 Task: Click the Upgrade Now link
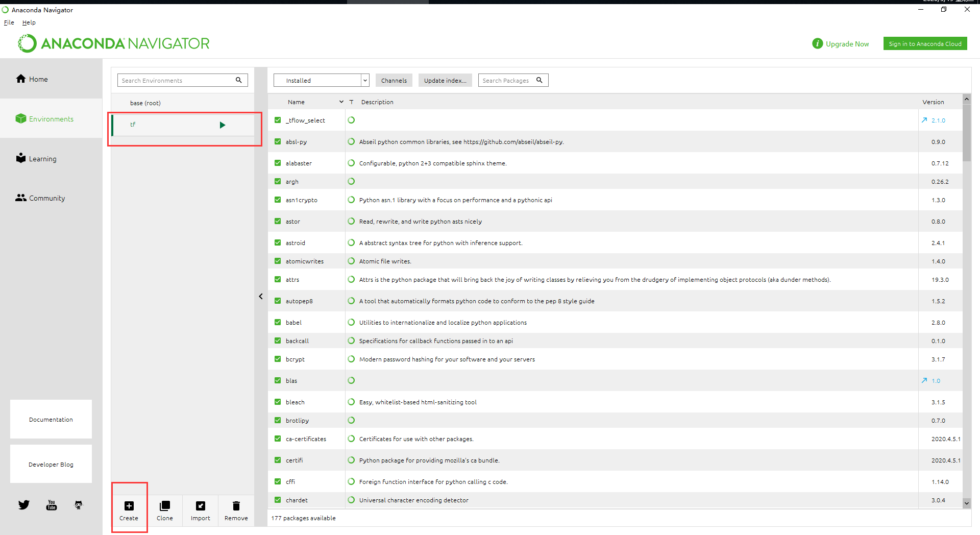[847, 44]
